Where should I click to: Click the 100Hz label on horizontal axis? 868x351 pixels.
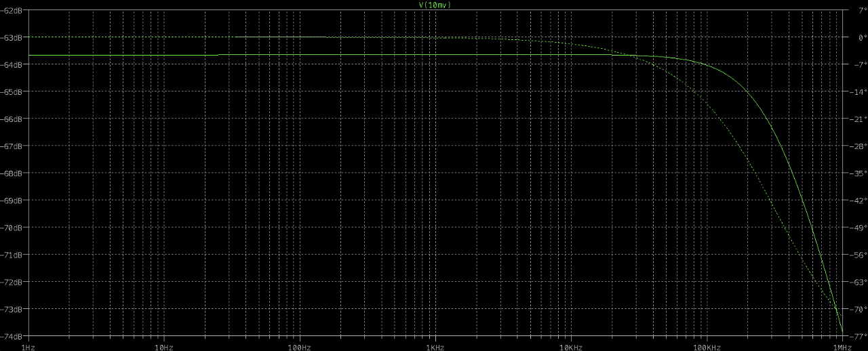pos(299,347)
